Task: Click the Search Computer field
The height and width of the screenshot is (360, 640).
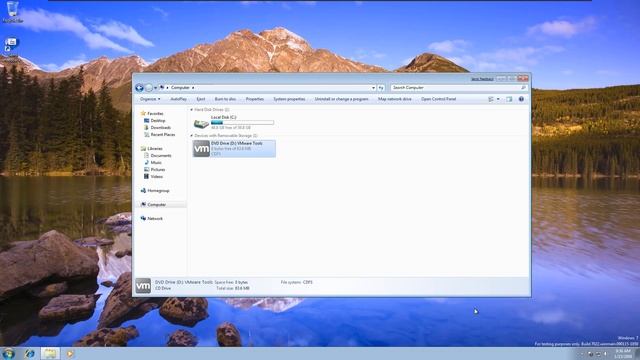Action: [x=459, y=88]
